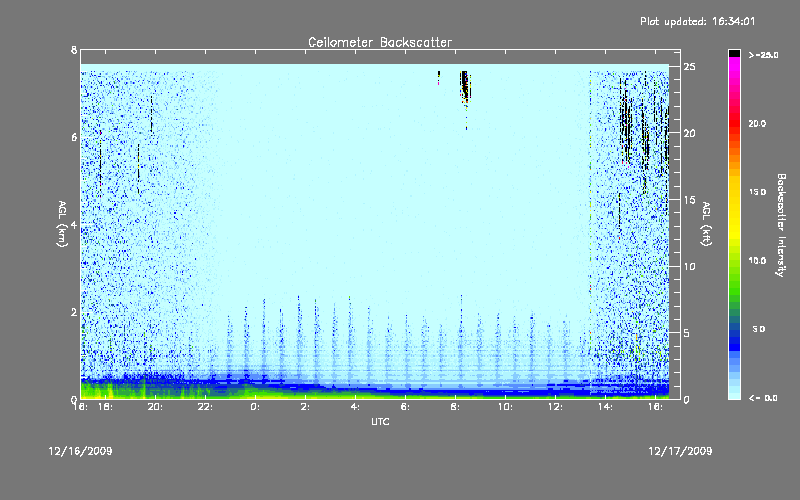Click the '10:' tick on the UTC axis
The image size is (800, 500).
(505, 407)
